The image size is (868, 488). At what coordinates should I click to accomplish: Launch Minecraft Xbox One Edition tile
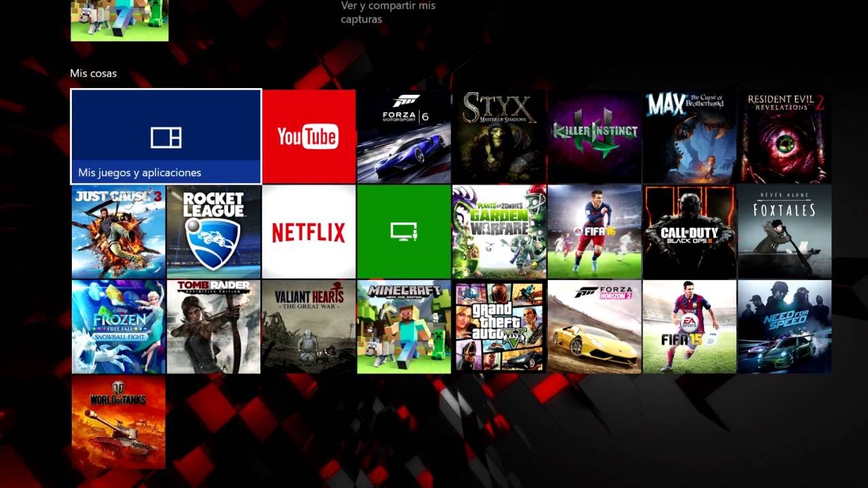(404, 327)
